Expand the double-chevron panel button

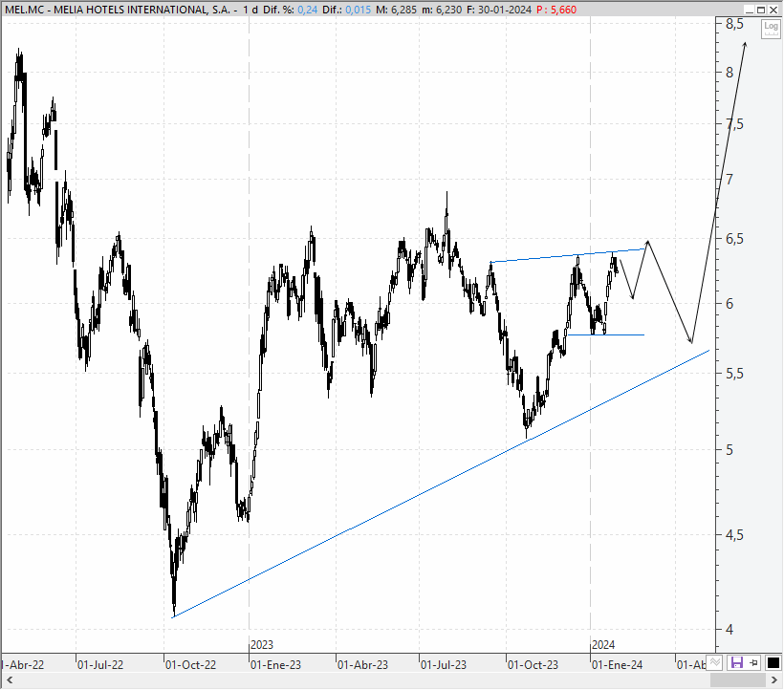click(715, 662)
